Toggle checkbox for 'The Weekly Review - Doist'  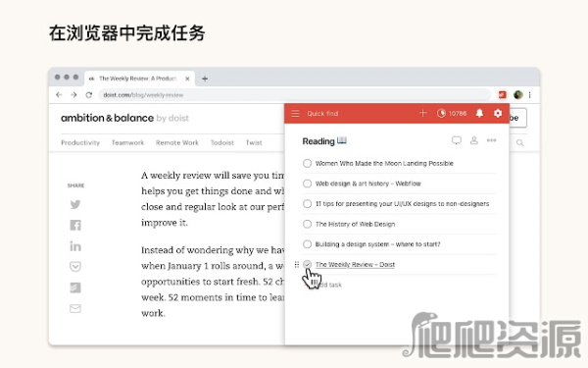(x=307, y=264)
